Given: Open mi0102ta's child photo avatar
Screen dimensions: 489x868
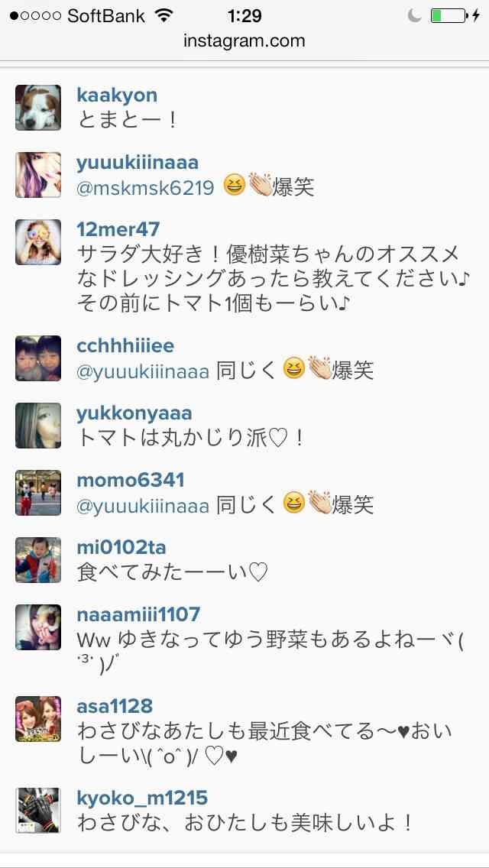Looking at the screenshot, I should point(38,560).
